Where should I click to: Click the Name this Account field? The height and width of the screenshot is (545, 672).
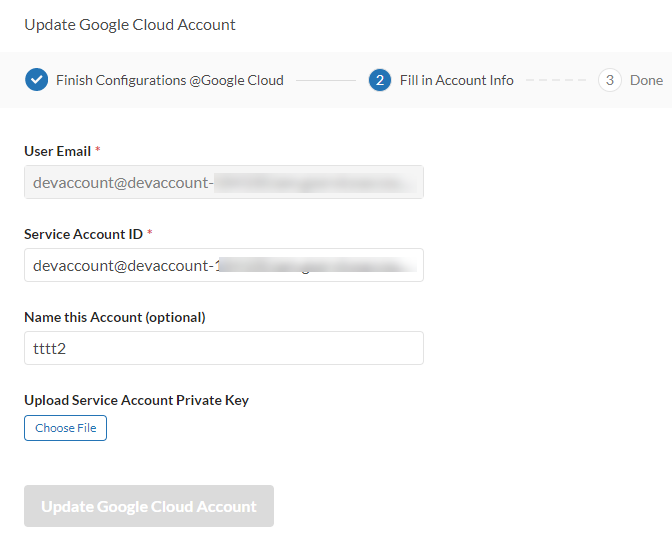pos(223,348)
